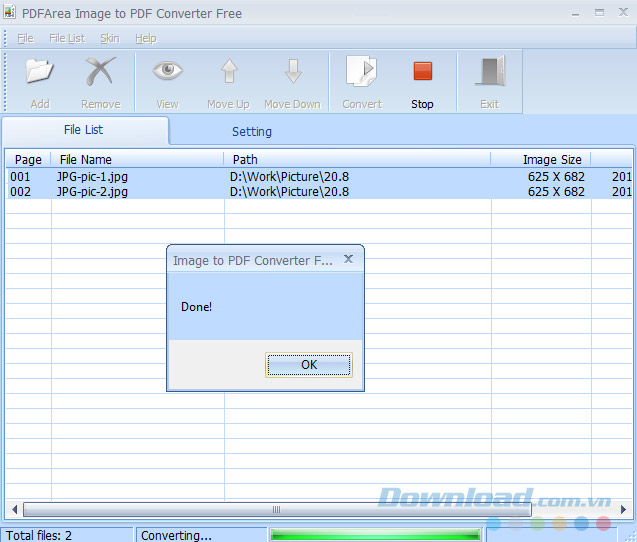Click page number 001
Viewport: 637px width, 542px height.
20,177
